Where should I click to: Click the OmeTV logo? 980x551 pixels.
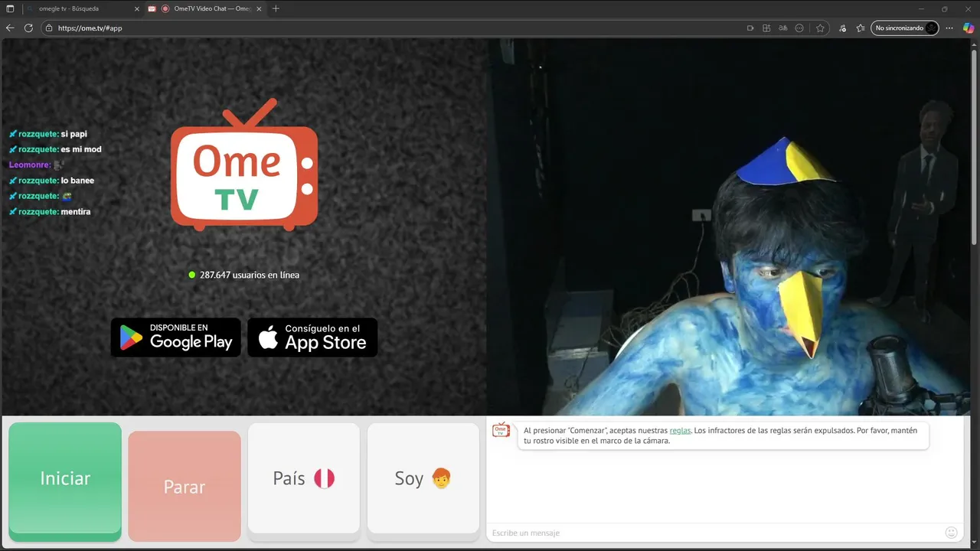(x=244, y=165)
